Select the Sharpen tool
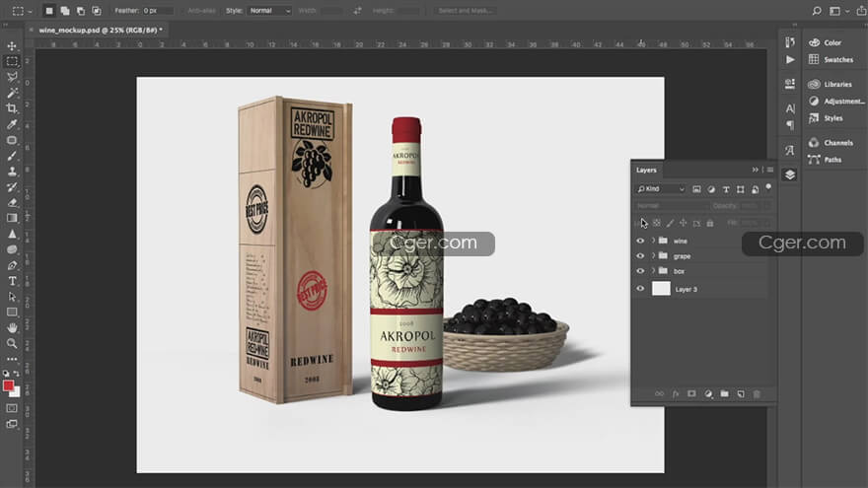868x488 pixels. (x=12, y=234)
